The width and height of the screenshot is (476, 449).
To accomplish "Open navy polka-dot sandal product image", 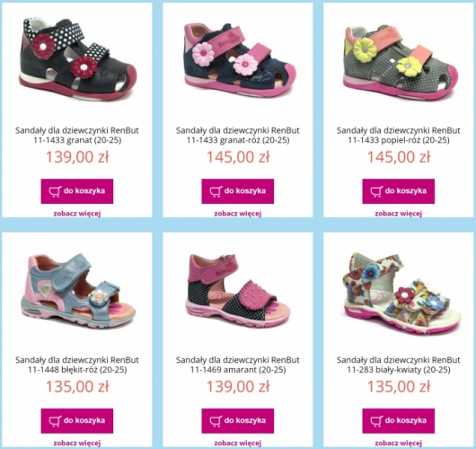I will pyautogui.click(x=78, y=59).
